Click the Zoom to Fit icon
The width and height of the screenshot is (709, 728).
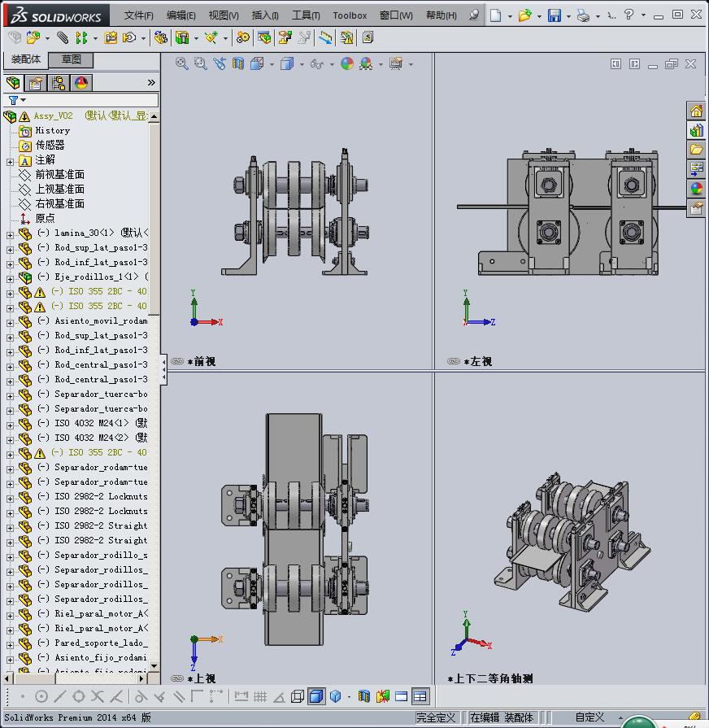(x=182, y=63)
